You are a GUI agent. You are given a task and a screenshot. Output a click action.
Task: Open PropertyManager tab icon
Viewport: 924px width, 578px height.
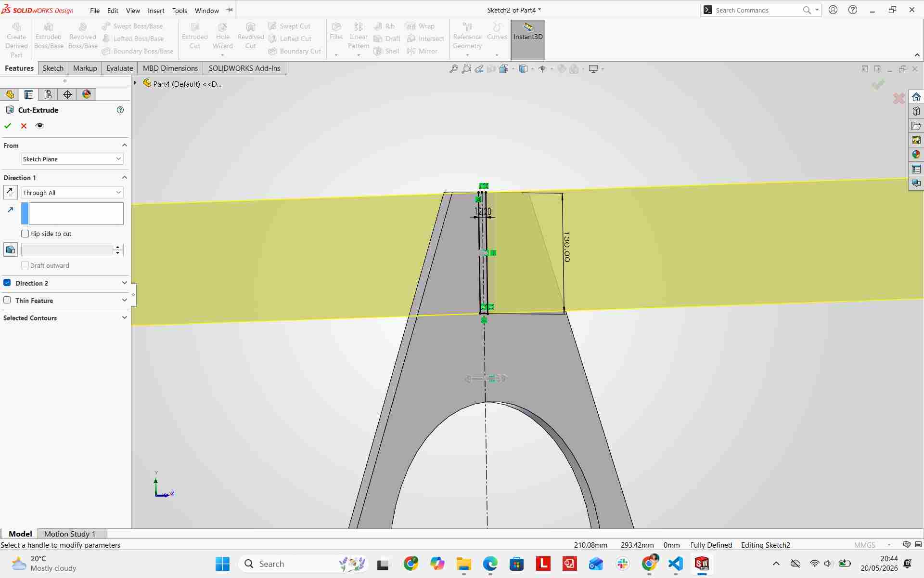[29, 94]
